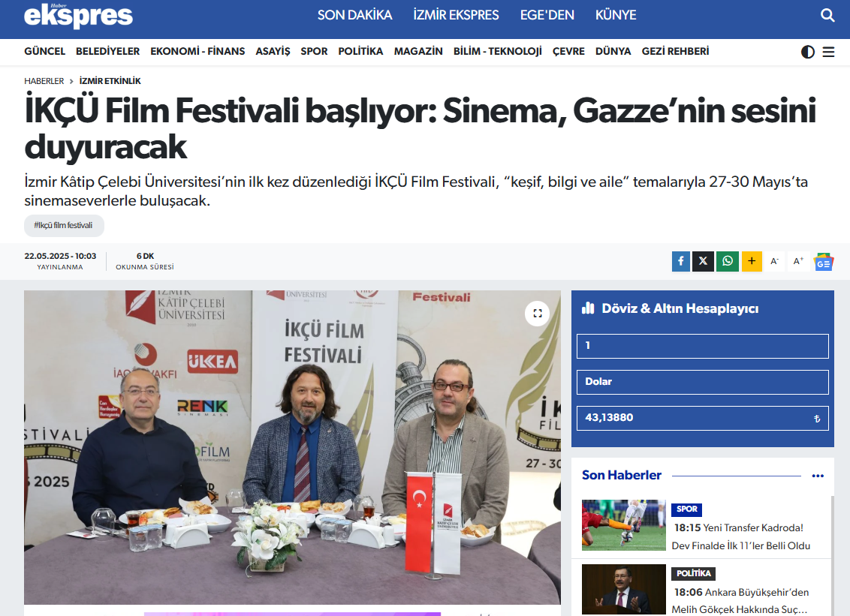
Task: Click the yellow plus share icon
Action: [752, 261]
